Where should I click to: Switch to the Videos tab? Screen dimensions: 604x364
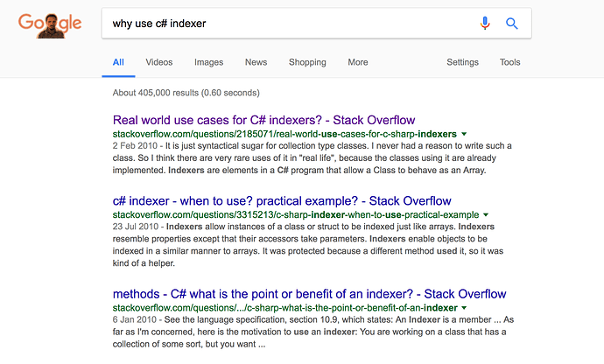pos(159,62)
